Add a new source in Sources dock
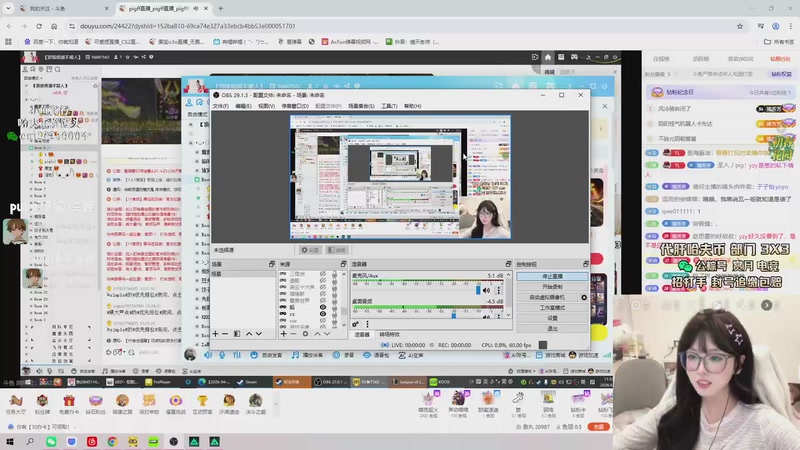Screen dimensions: 800x450 click(284, 334)
